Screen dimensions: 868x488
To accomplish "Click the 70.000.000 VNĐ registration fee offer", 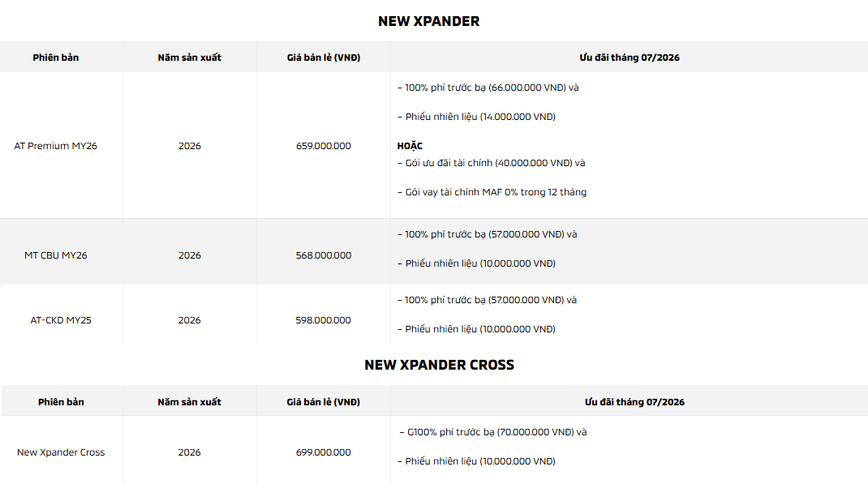I will point(492,432).
